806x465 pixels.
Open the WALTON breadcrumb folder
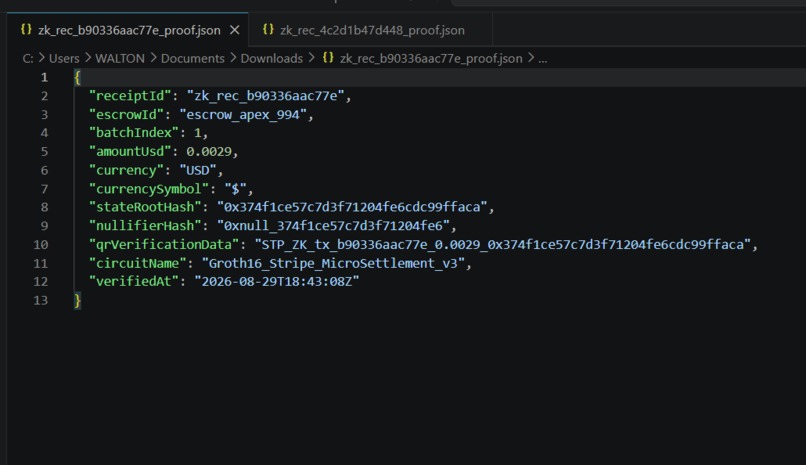[x=120, y=59]
